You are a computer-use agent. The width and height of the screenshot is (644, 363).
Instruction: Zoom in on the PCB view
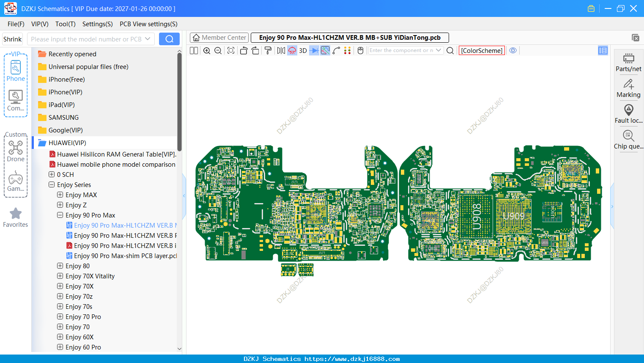click(207, 51)
